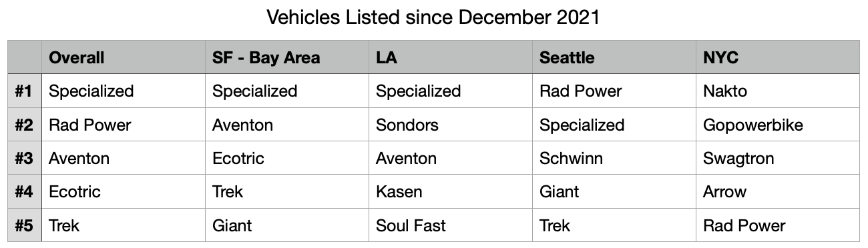Screen dimensions: 868x248
Task: Click the Ecotric cell in Overall column
Action: point(124,192)
